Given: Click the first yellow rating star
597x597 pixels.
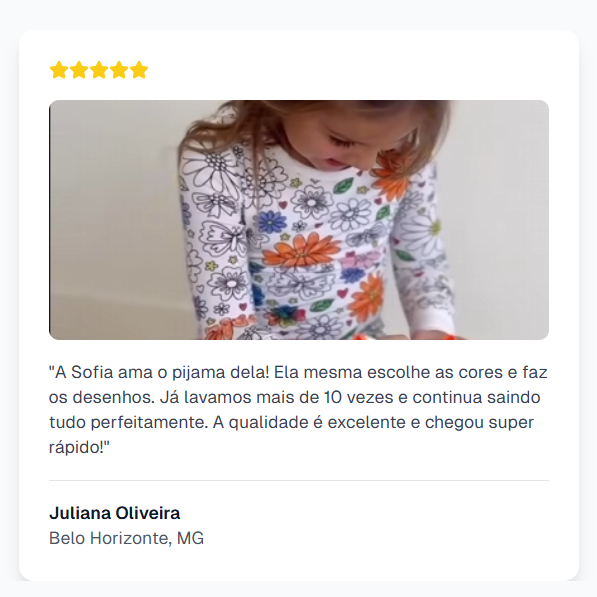Looking at the screenshot, I should coord(59,70).
